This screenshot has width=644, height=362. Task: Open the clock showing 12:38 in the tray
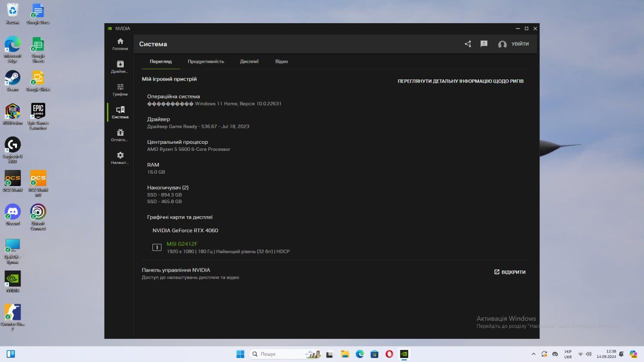606,354
